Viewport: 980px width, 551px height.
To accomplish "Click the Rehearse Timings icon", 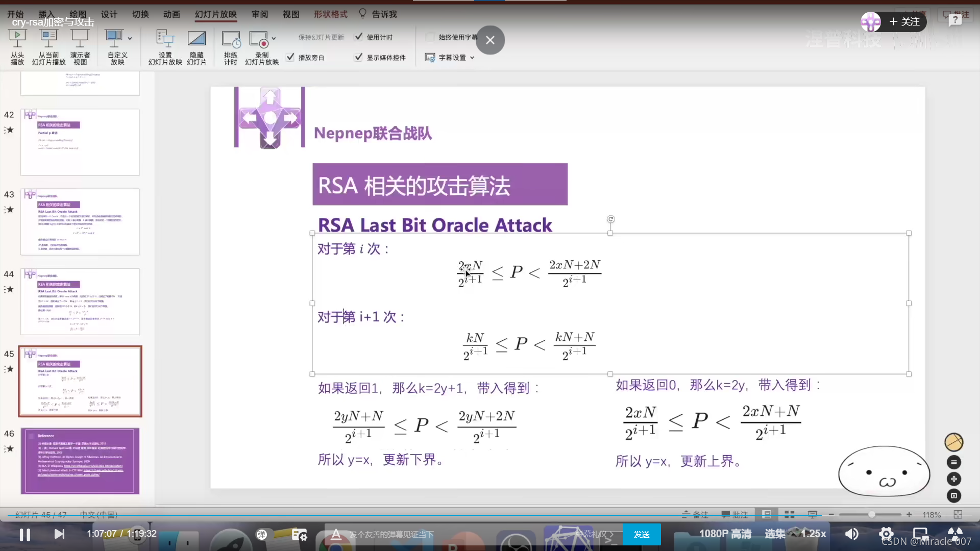I will pos(231,39).
